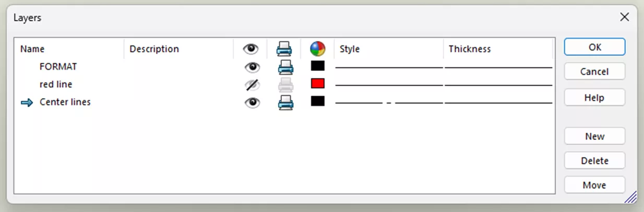
Task: Click the eye icon in the column header
Action: [x=251, y=49]
